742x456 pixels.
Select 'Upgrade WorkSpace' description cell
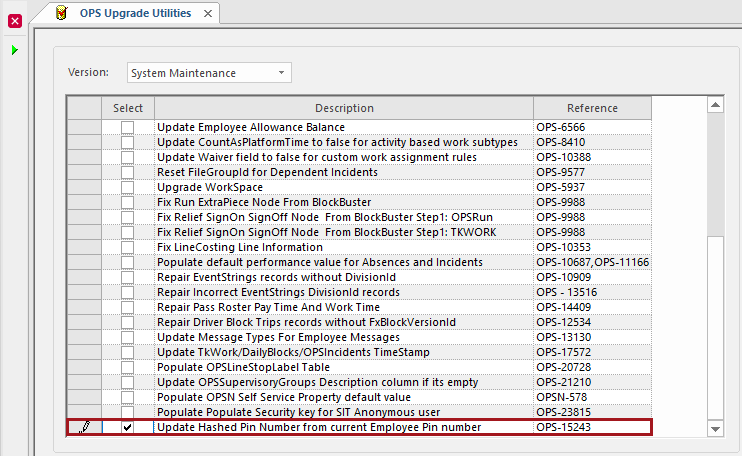coord(344,187)
